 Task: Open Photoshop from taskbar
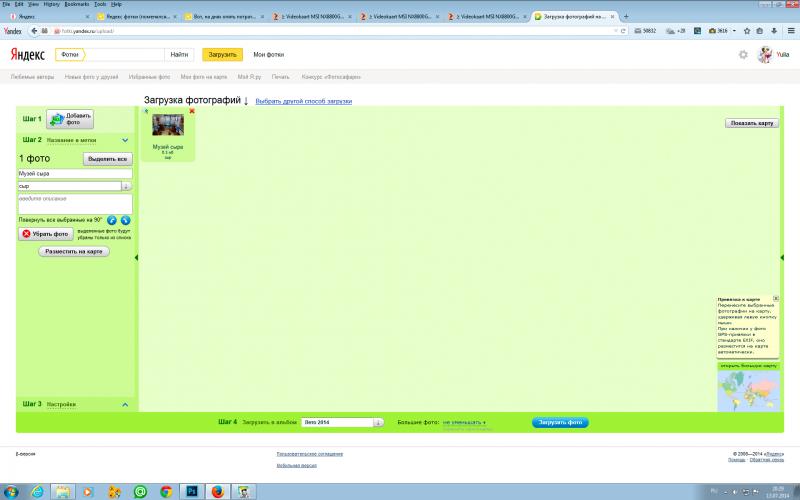(192, 492)
